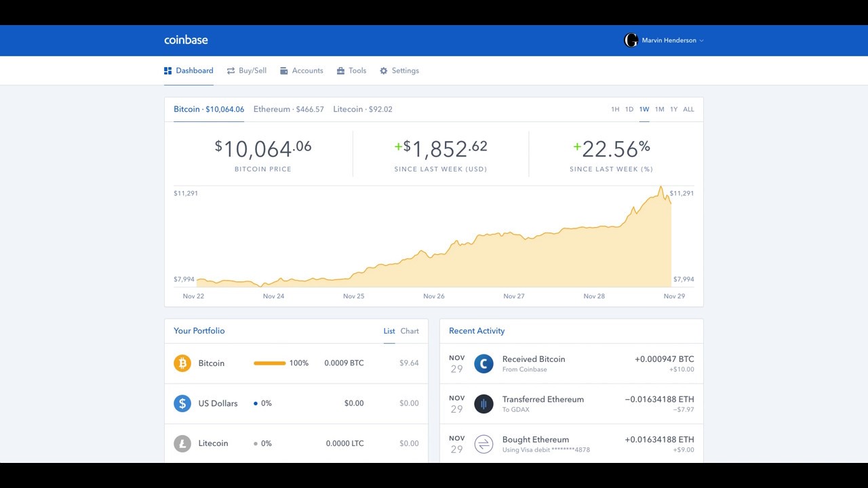Click the 0.0000 LTC balance
Viewport: 868px width, 488px height.
344,443
